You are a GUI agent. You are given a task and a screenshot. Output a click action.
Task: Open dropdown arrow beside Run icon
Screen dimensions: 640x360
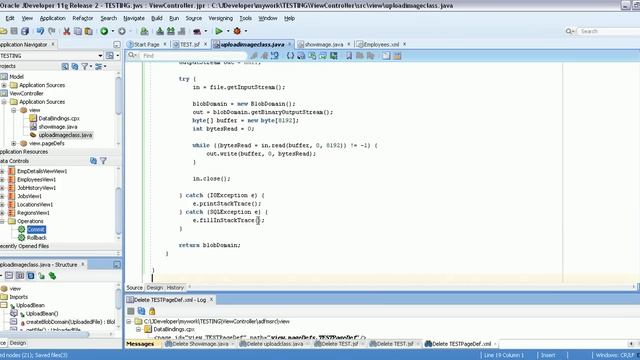(228, 31)
